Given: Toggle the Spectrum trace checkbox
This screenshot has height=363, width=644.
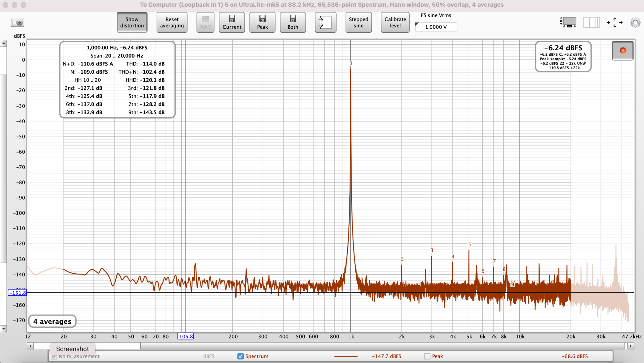Looking at the screenshot, I should click(241, 356).
